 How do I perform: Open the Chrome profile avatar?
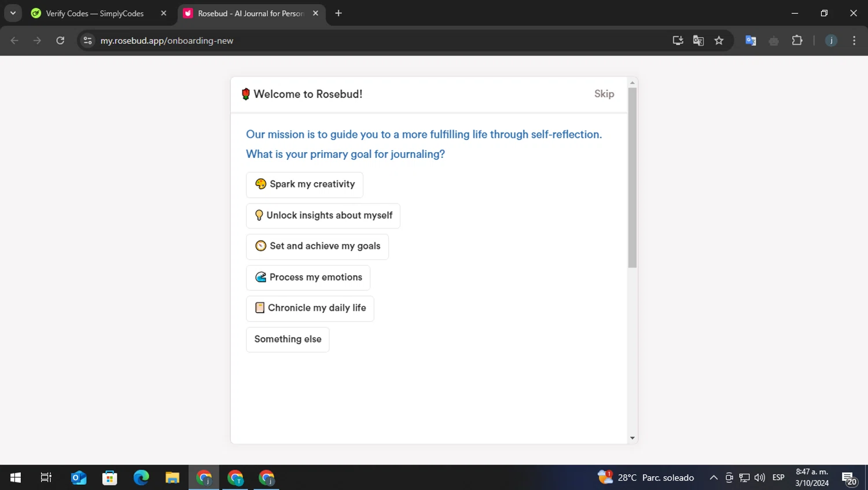(831, 40)
